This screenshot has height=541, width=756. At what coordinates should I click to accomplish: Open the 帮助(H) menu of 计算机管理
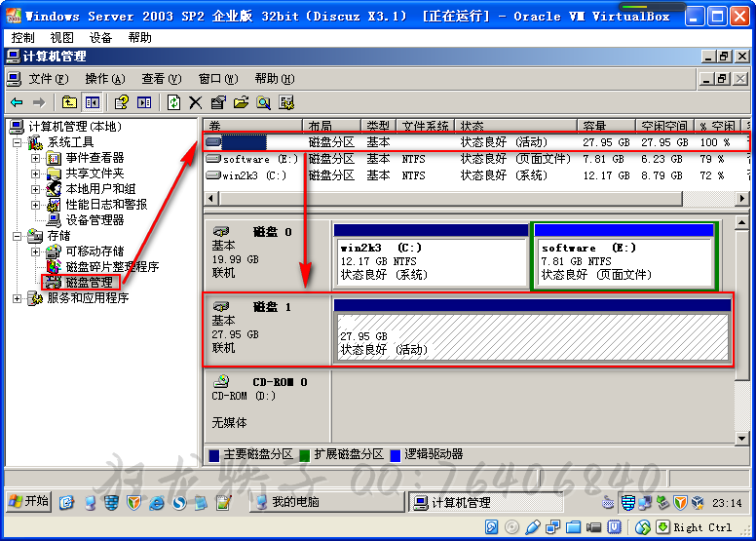275,79
